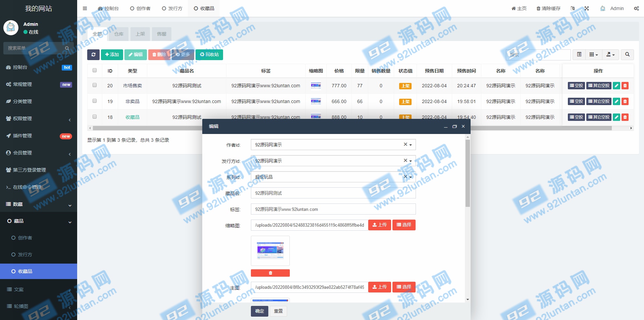Click the sidebar menu search magnifier icon
Image resolution: width=644 pixels, height=320 pixels.
[x=67, y=48]
